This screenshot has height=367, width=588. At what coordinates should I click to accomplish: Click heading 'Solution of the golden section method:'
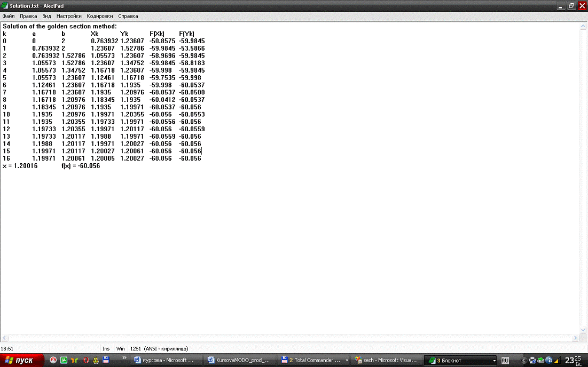point(60,26)
